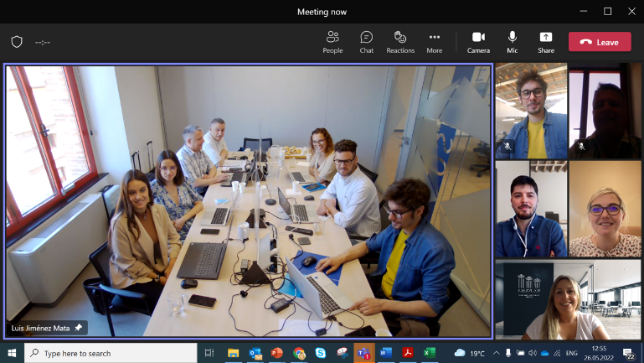Screen dimensions: 644x363
Task: Open the People panel
Action: [x=332, y=42]
